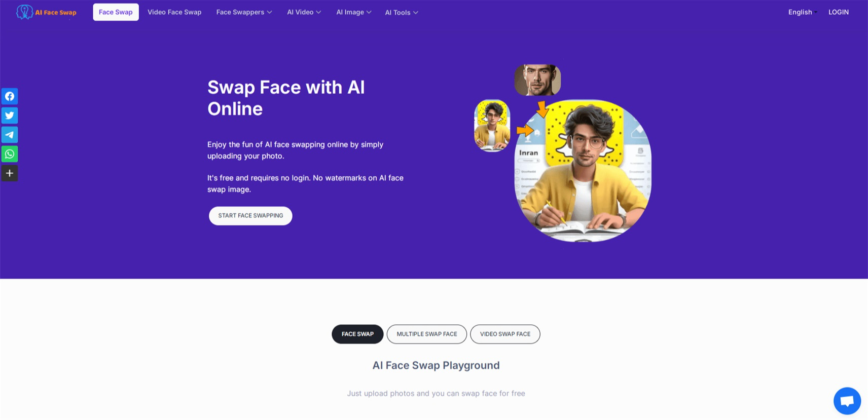
Task: Select the Face Swap nav item
Action: pyautogui.click(x=116, y=12)
